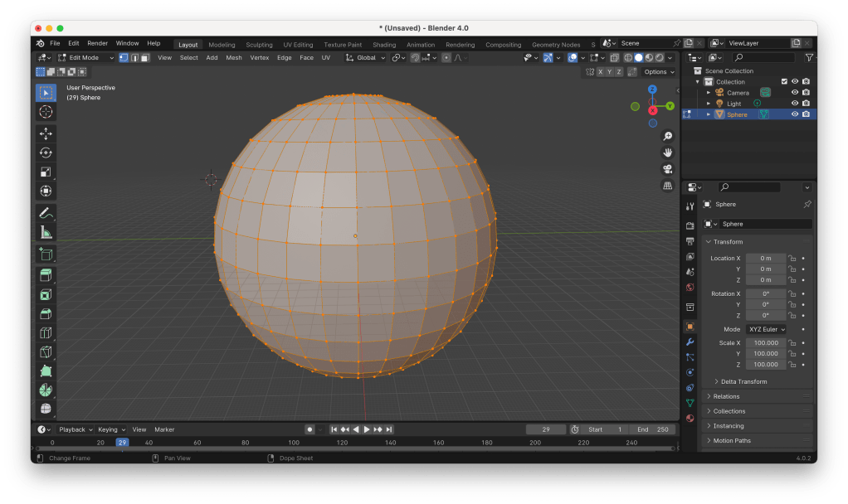Activate the Annotate pencil tool
The image size is (848, 504).
pos(46,213)
